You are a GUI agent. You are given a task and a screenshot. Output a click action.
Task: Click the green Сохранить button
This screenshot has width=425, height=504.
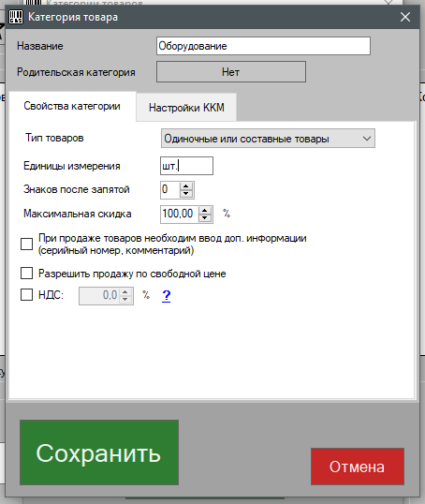click(x=99, y=452)
